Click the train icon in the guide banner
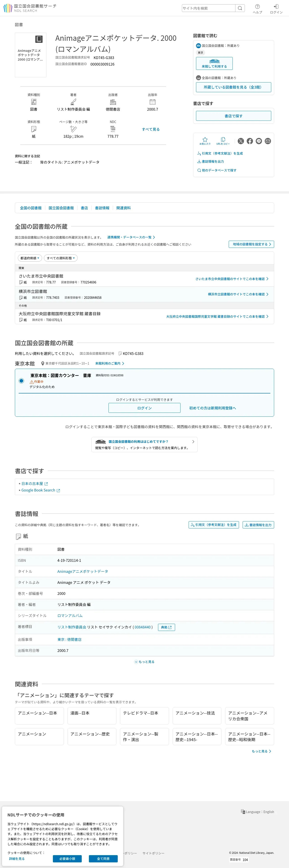289x868 pixels. 101,441
